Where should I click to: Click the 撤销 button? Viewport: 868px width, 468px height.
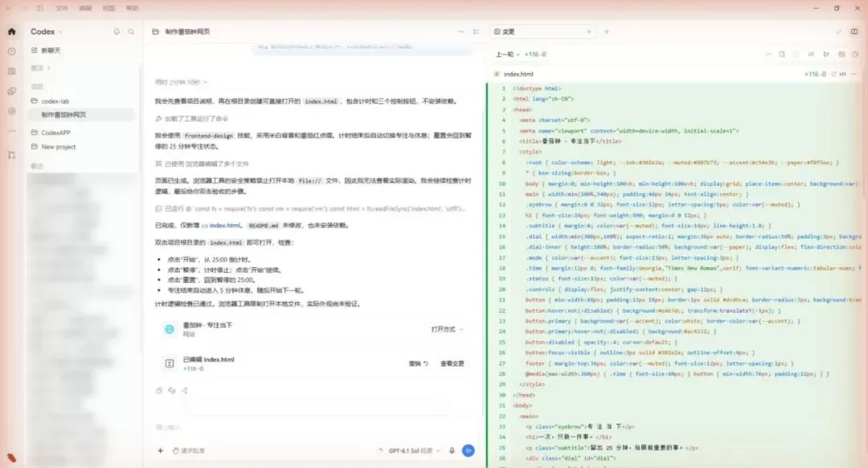[419, 364]
